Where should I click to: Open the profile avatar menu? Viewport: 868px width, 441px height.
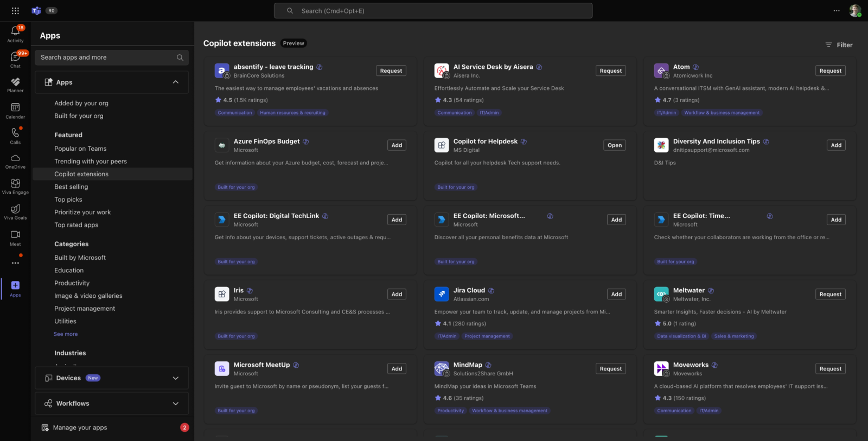pyautogui.click(x=855, y=11)
